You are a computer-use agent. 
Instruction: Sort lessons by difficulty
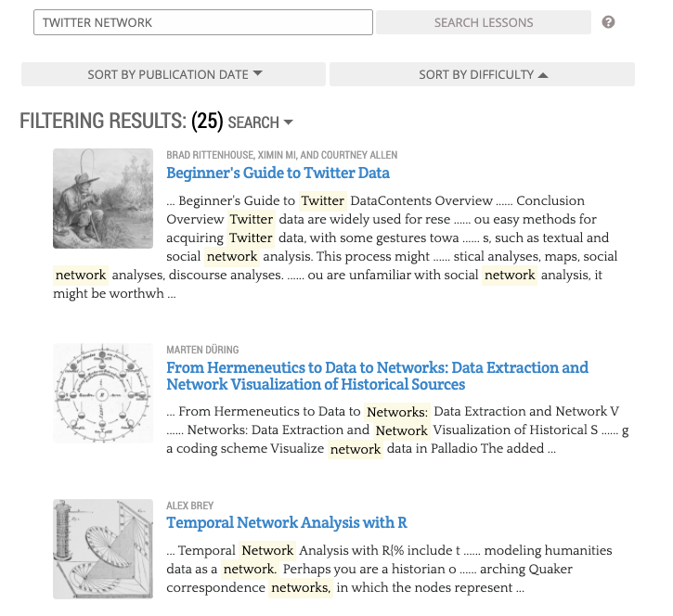pos(482,74)
